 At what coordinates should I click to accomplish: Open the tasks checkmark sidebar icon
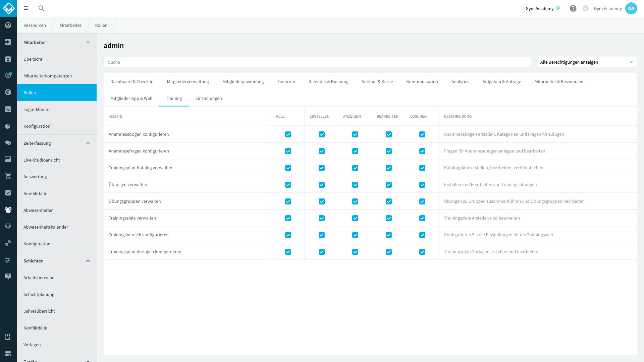point(8,193)
